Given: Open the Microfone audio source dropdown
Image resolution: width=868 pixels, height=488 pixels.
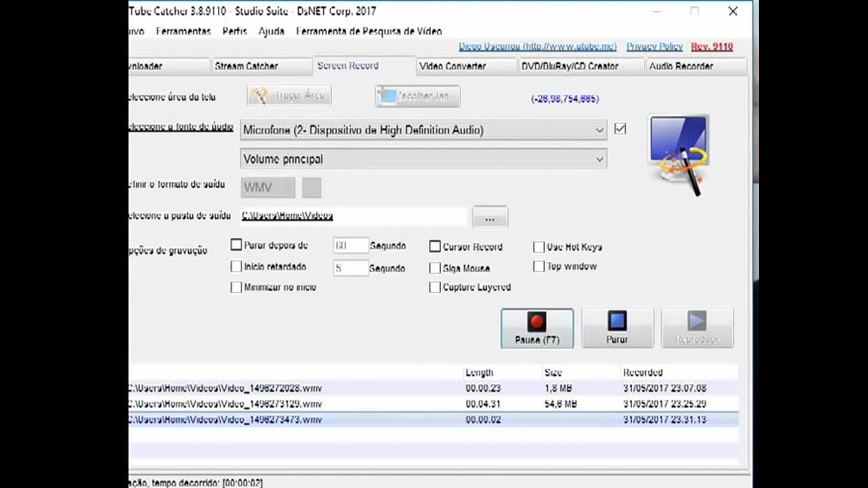Looking at the screenshot, I should point(423,130).
